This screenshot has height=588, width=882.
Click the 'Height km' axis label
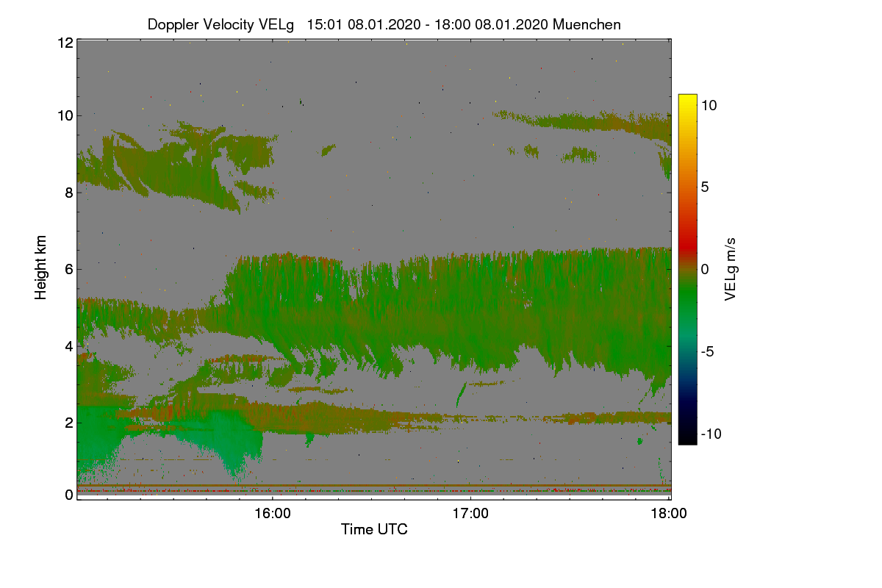point(41,268)
